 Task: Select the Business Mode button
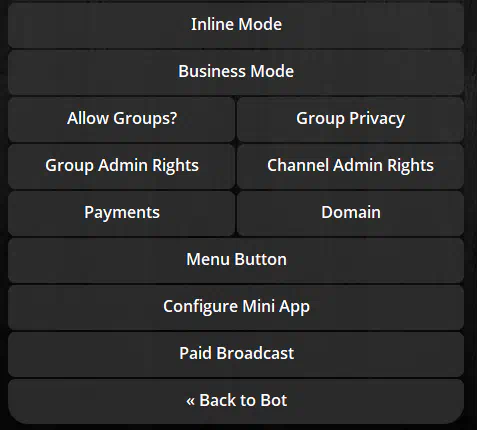236,73
